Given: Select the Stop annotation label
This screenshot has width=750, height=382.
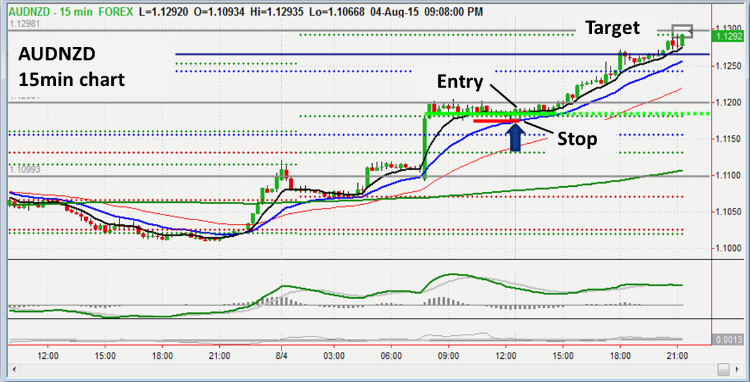Looking at the screenshot, I should pos(577,139).
